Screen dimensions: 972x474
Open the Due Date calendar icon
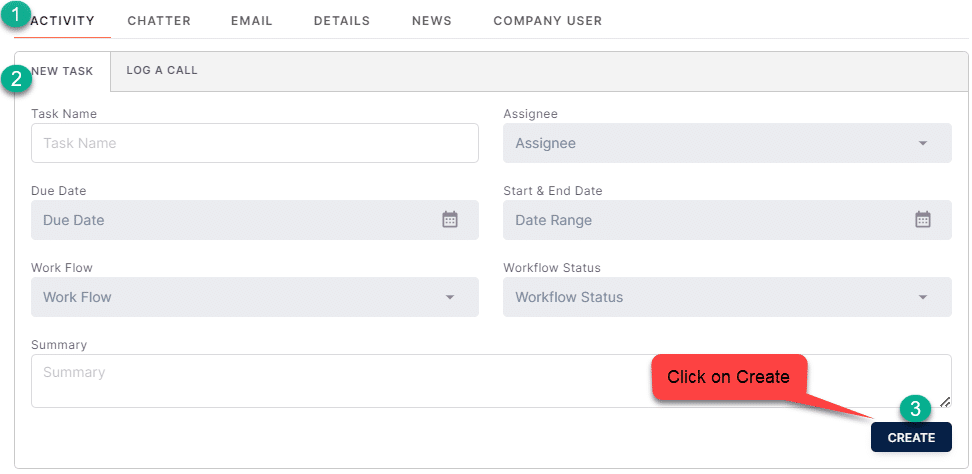449,219
